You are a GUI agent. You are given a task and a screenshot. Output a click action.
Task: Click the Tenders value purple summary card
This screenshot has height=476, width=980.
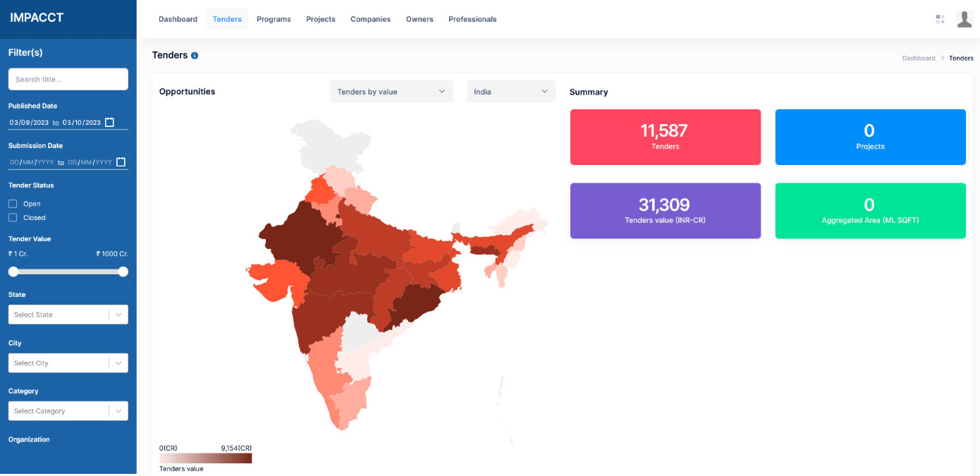pos(665,211)
